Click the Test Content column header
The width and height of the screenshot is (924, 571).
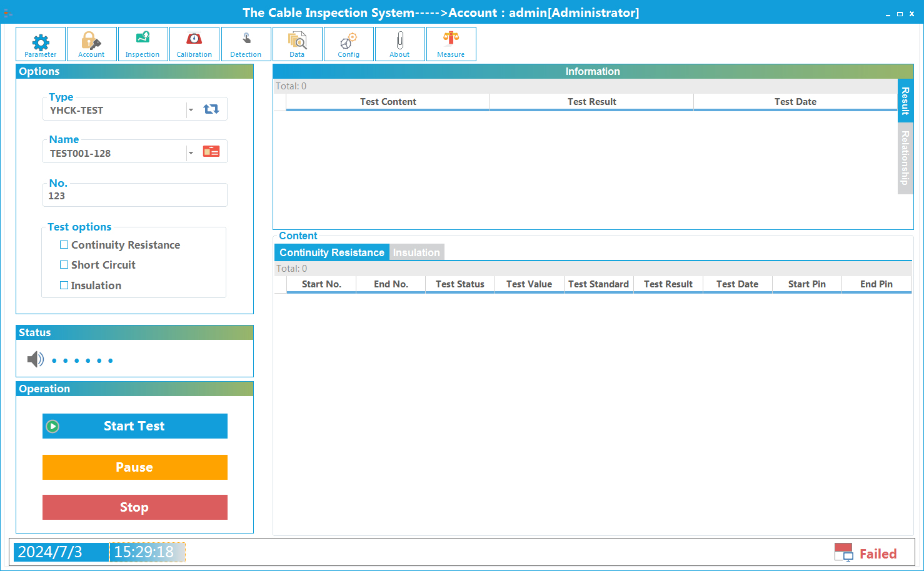click(x=388, y=102)
